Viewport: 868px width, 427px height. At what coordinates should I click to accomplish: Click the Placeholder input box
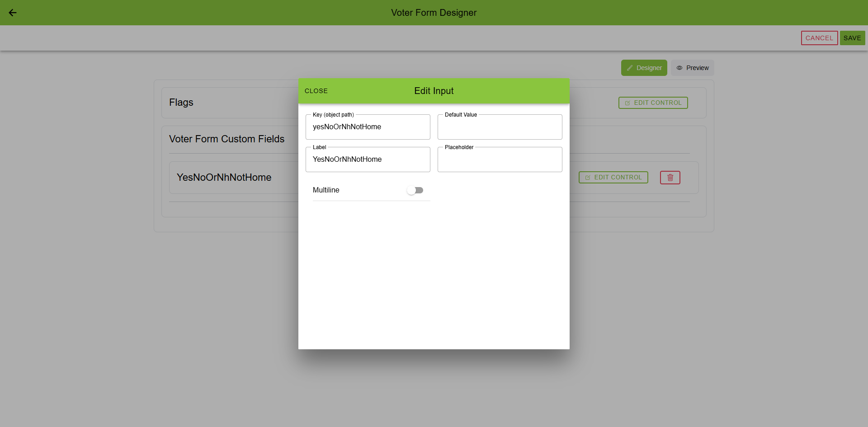pyautogui.click(x=500, y=160)
